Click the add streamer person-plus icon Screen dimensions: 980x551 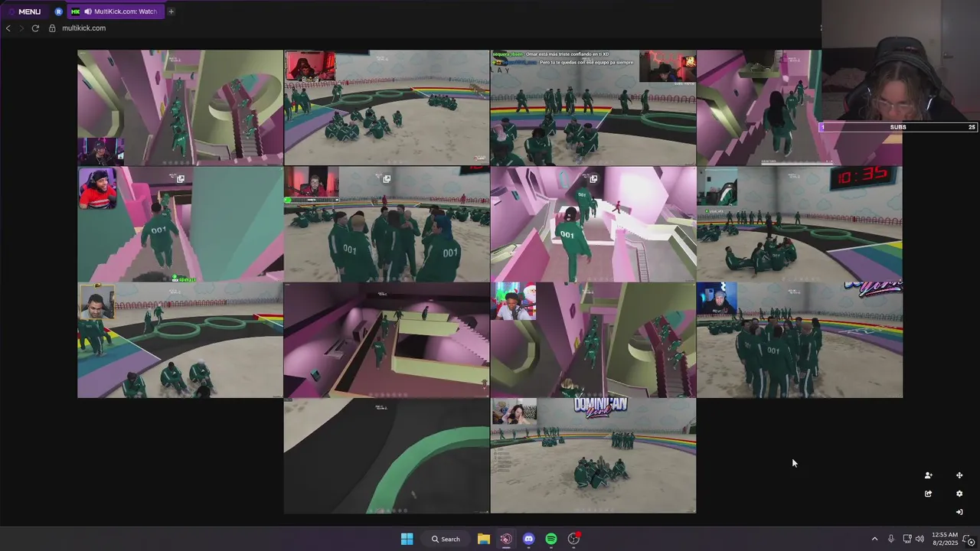point(928,475)
